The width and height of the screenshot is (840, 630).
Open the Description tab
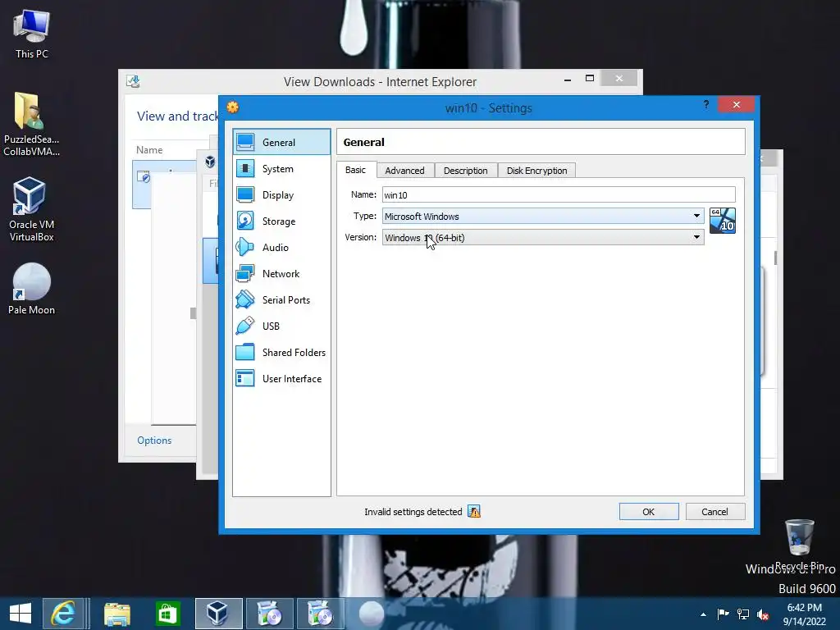[466, 171]
